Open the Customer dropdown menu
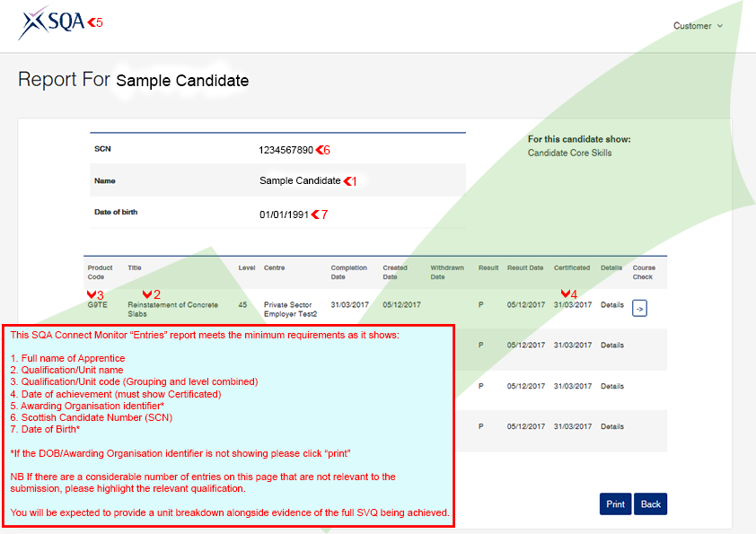 [x=698, y=26]
